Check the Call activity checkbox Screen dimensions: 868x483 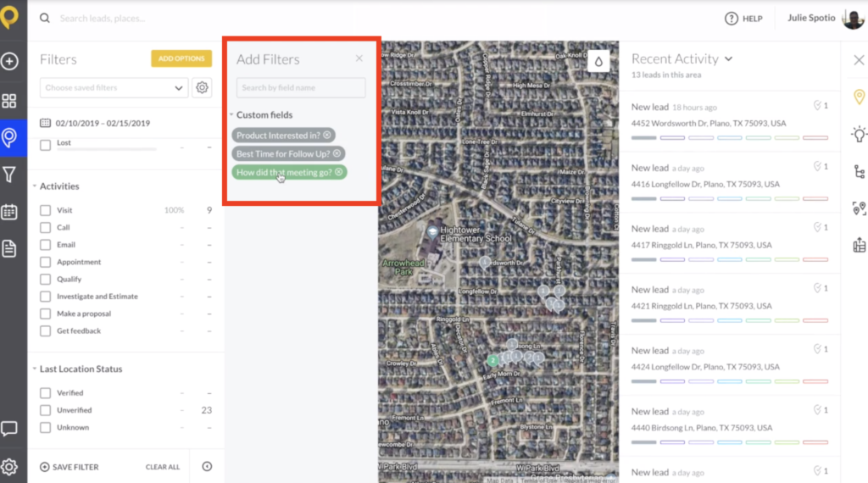click(46, 227)
